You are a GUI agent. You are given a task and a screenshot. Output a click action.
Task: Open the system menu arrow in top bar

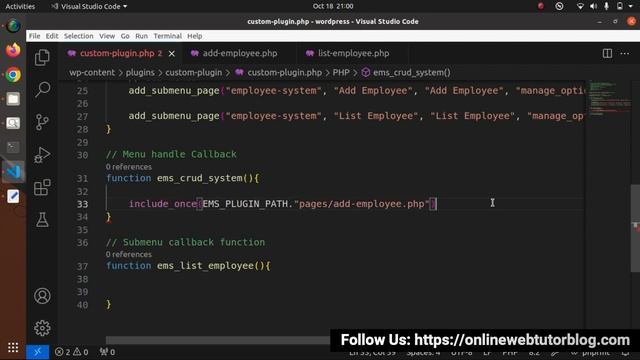tap(631, 6)
